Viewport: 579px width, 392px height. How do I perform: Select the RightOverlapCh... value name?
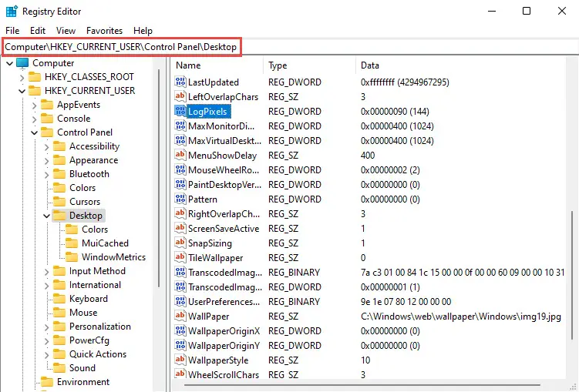point(224,214)
